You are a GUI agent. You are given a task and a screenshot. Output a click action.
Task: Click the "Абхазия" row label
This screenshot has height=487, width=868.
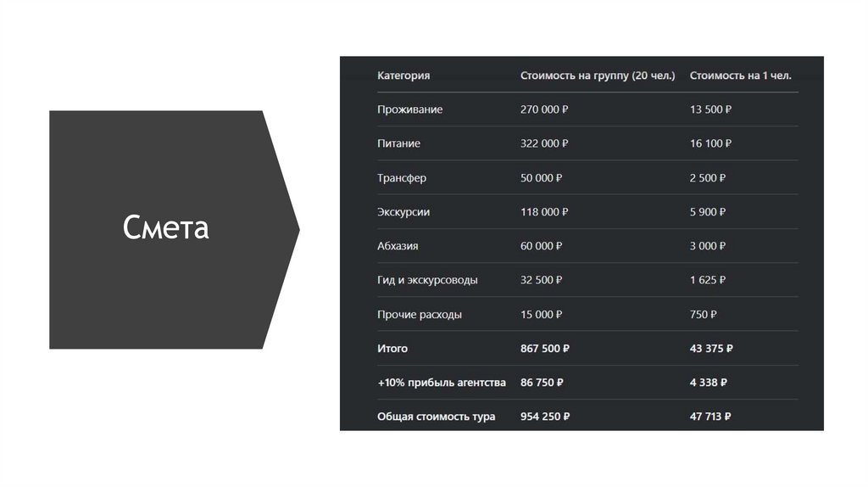(x=398, y=246)
